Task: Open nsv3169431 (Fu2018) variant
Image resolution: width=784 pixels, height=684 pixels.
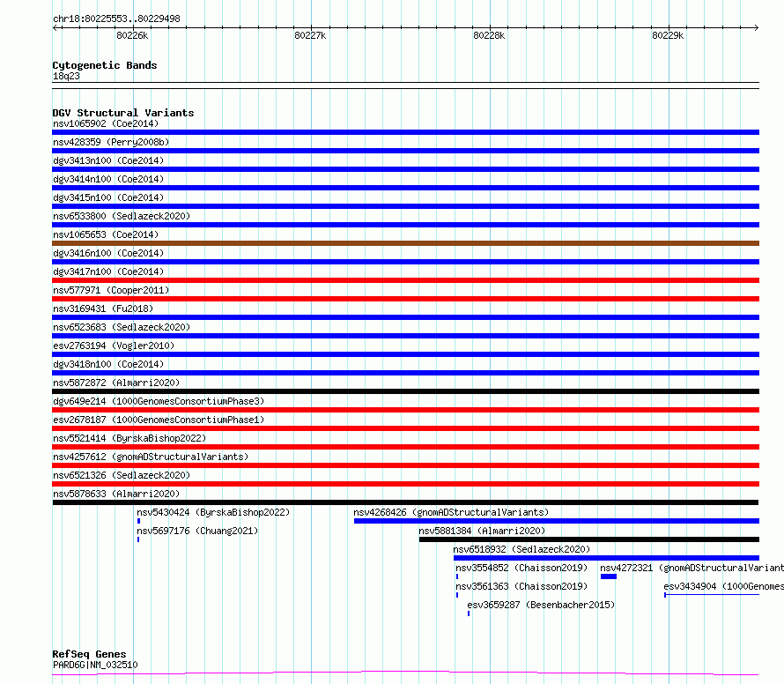Action: click(103, 309)
